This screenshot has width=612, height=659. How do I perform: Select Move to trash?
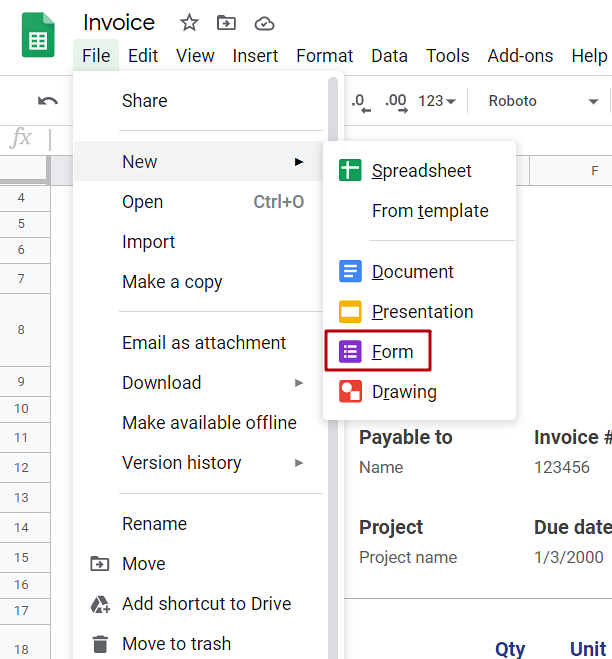176,644
